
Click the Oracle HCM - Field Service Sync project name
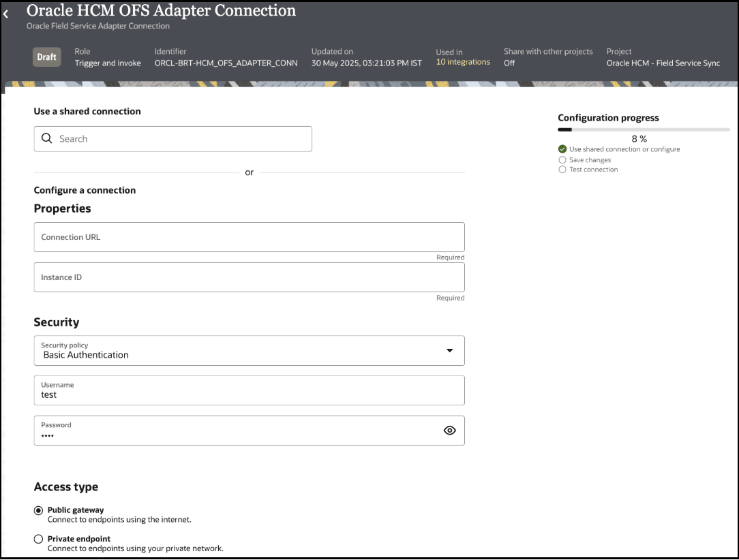[663, 63]
